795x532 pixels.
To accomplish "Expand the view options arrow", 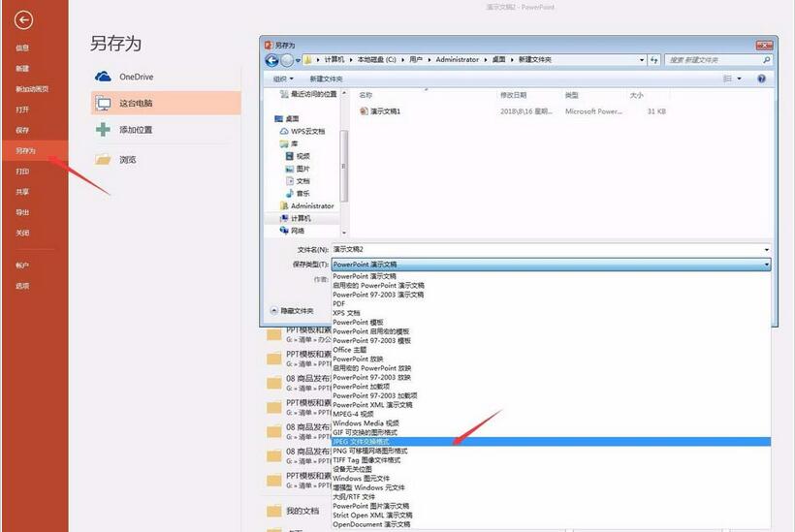I will 739,78.
